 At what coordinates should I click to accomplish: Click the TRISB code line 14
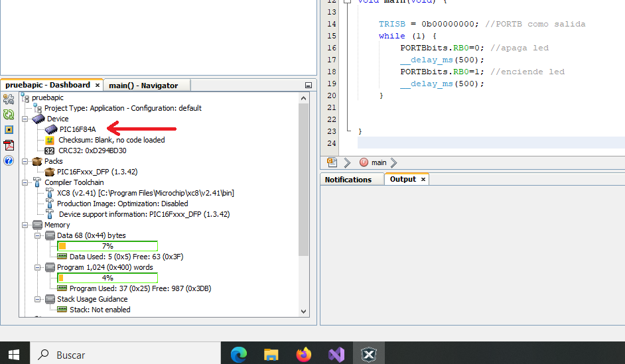482,24
